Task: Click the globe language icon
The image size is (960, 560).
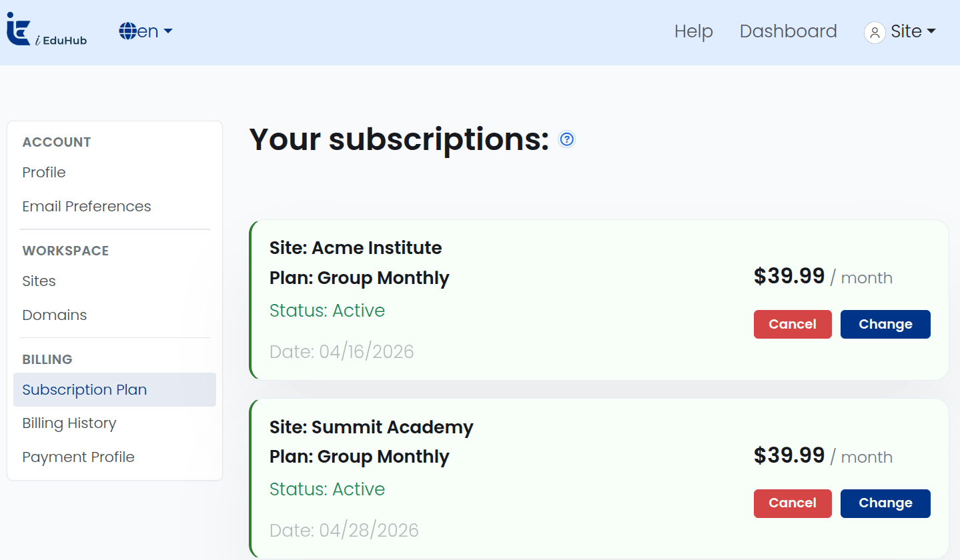Action: 128,31
